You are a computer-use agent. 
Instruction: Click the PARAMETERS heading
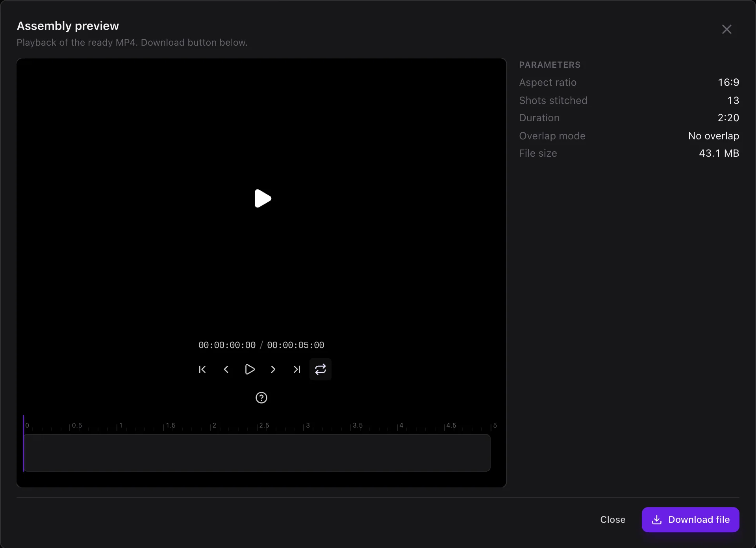(x=550, y=65)
